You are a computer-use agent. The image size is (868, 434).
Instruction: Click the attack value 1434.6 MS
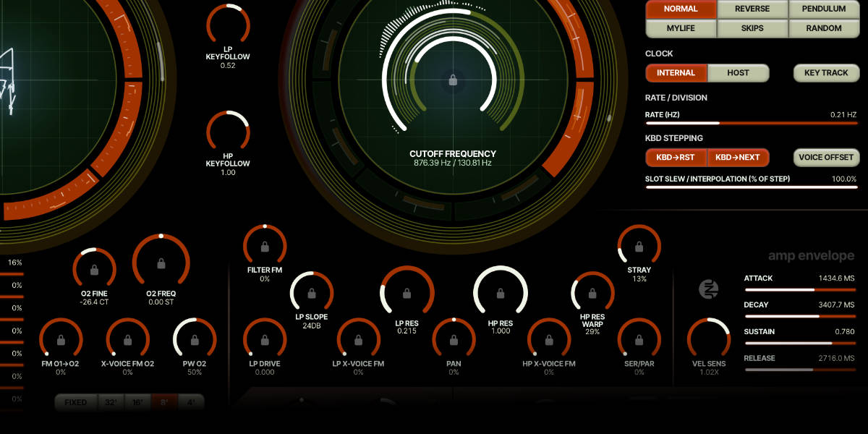point(837,278)
